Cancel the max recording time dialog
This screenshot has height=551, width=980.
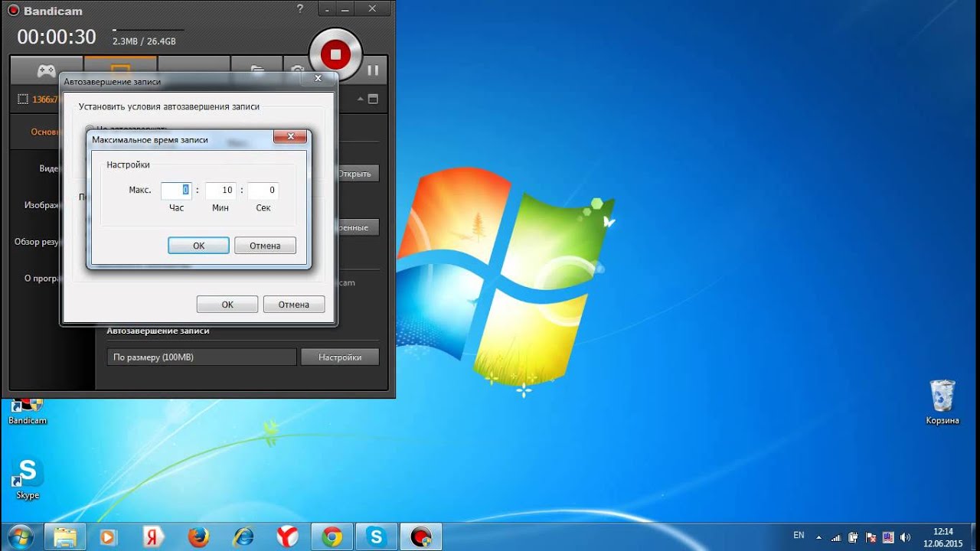(265, 246)
